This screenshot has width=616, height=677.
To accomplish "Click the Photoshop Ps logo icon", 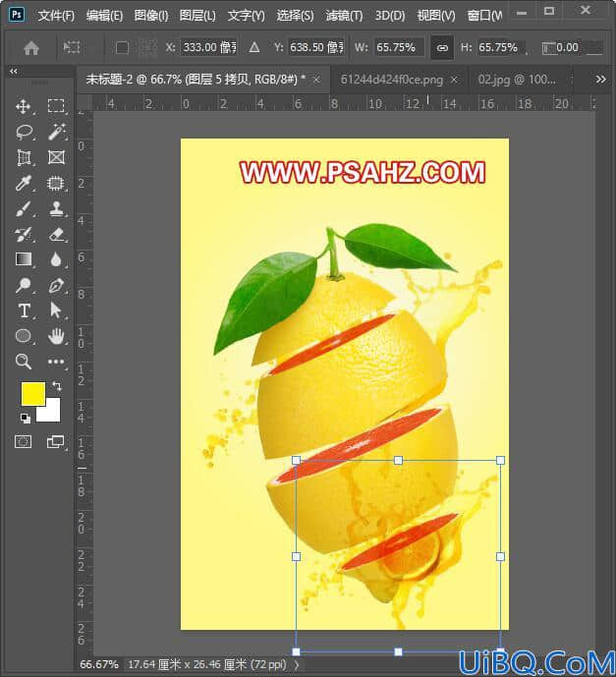I will (17, 15).
